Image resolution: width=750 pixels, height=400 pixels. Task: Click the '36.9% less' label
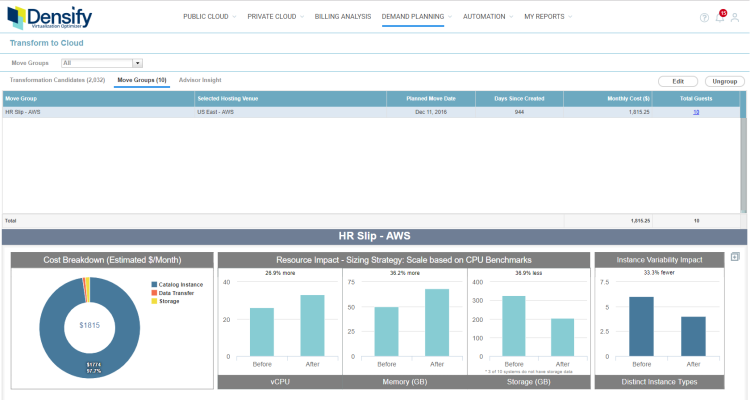pos(529,273)
